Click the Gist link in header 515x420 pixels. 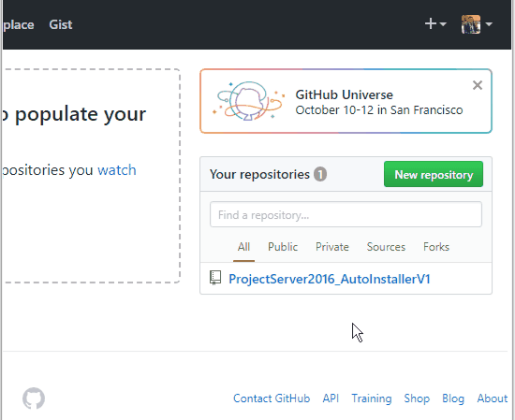click(61, 24)
